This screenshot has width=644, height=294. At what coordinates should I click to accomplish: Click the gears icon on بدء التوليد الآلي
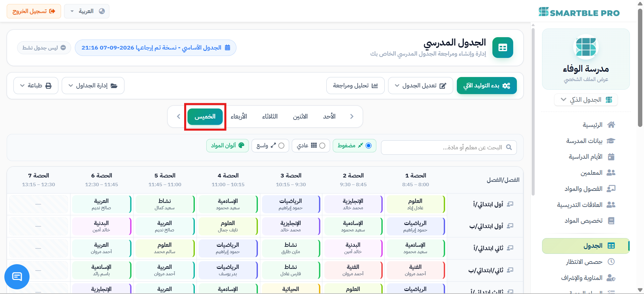pos(506,86)
